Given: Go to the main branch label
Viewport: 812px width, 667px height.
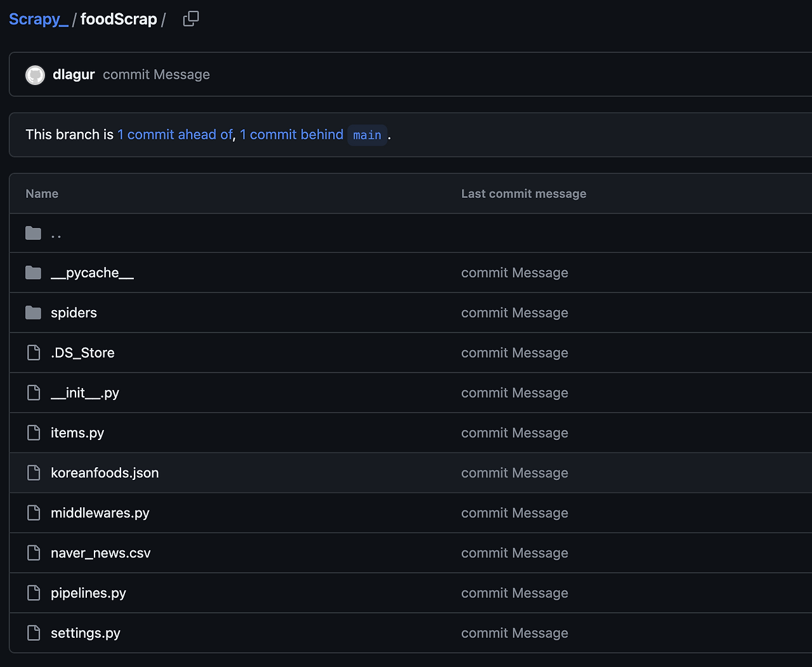Looking at the screenshot, I should [367, 135].
